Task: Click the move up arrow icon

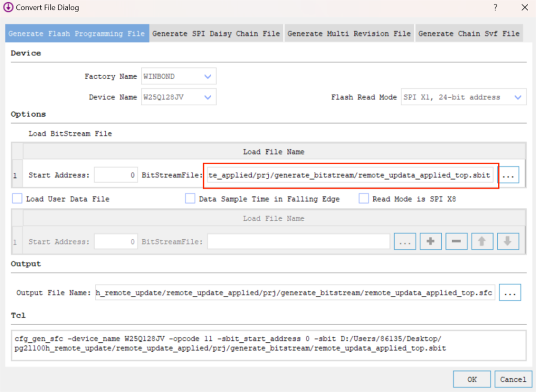Action: (x=482, y=241)
